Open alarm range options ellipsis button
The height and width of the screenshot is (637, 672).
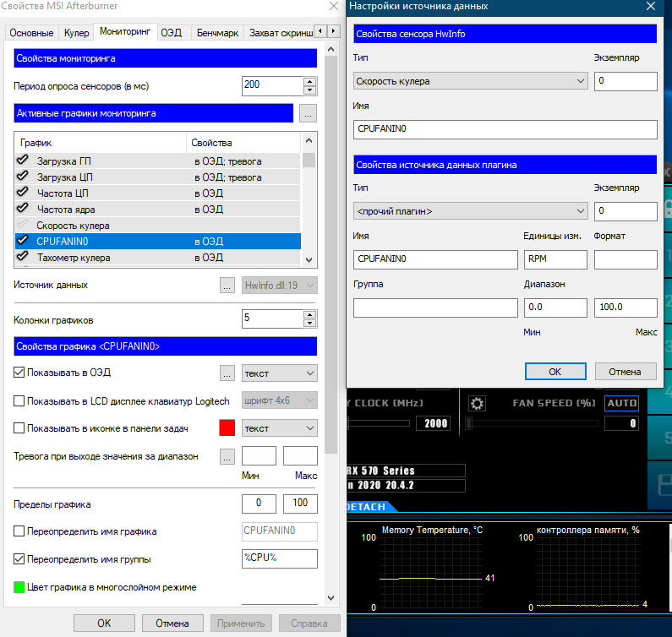[x=227, y=457]
